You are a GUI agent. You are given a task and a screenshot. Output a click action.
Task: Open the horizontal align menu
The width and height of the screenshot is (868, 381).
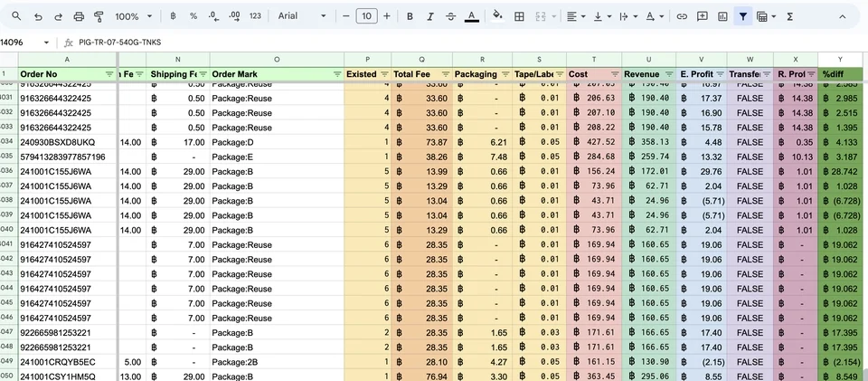click(575, 16)
